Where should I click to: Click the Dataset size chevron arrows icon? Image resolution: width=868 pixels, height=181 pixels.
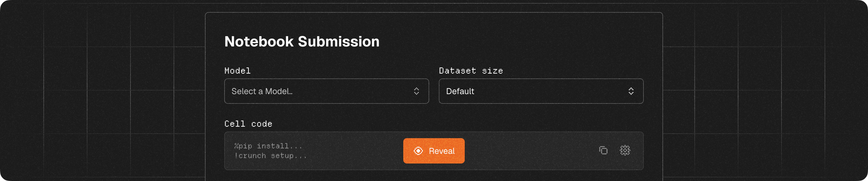631,91
